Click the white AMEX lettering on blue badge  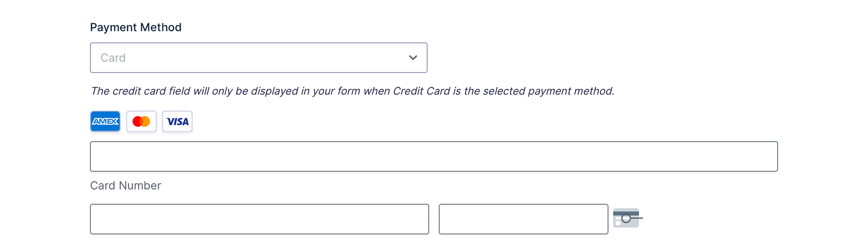(x=105, y=122)
